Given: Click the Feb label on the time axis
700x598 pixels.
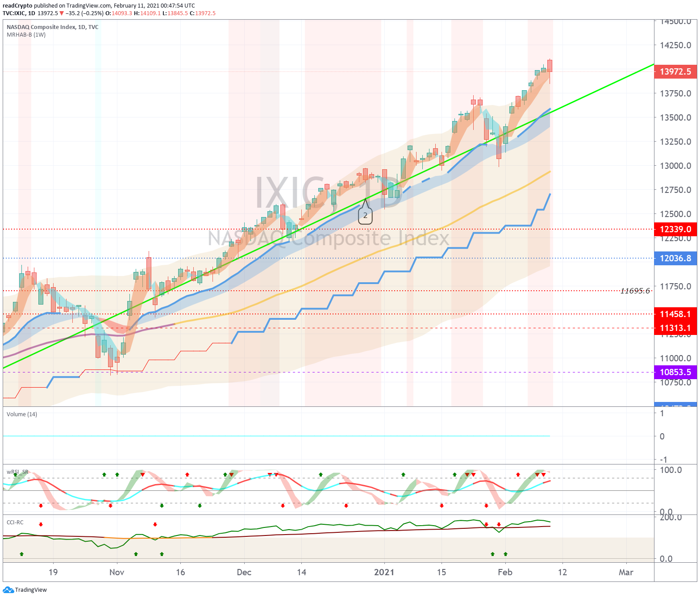Looking at the screenshot, I should click(505, 572).
